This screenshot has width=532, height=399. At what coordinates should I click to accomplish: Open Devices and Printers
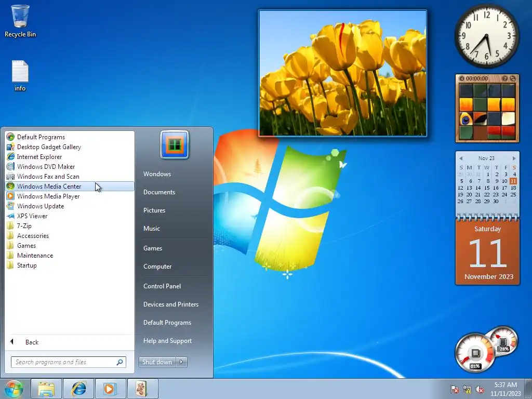coord(171,304)
